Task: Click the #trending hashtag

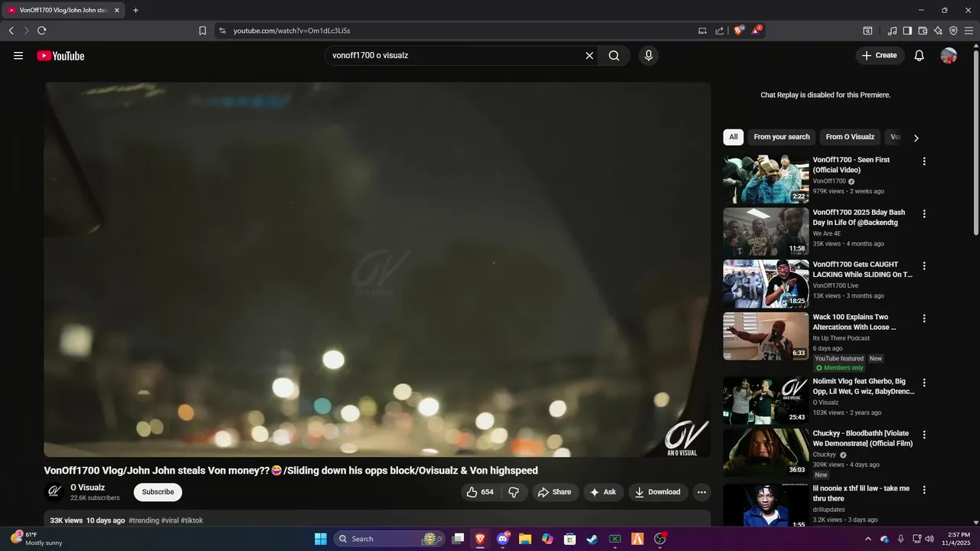Action: tap(144, 520)
